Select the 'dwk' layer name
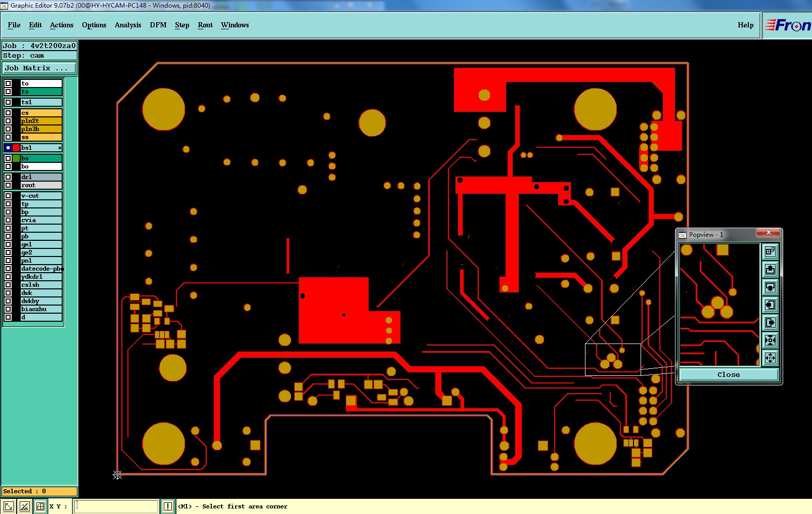Image resolution: width=812 pixels, height=514 pixels. (41, 293)
